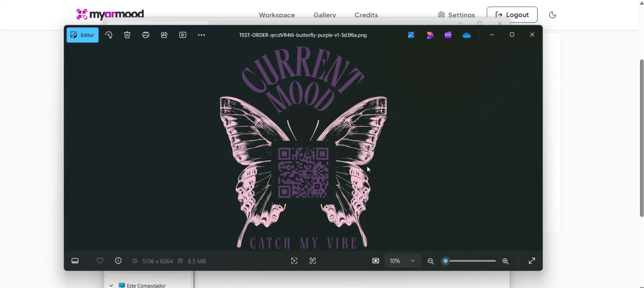Toggle the filmstrip view icon

coord(75,261)
